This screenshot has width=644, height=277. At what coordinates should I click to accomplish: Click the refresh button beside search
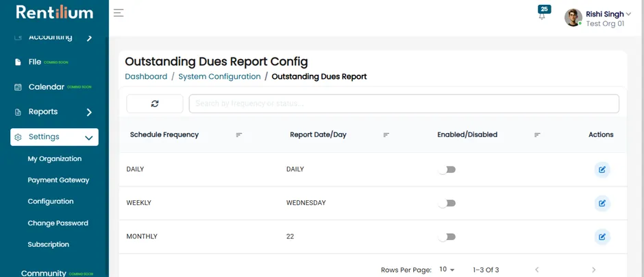154,104
